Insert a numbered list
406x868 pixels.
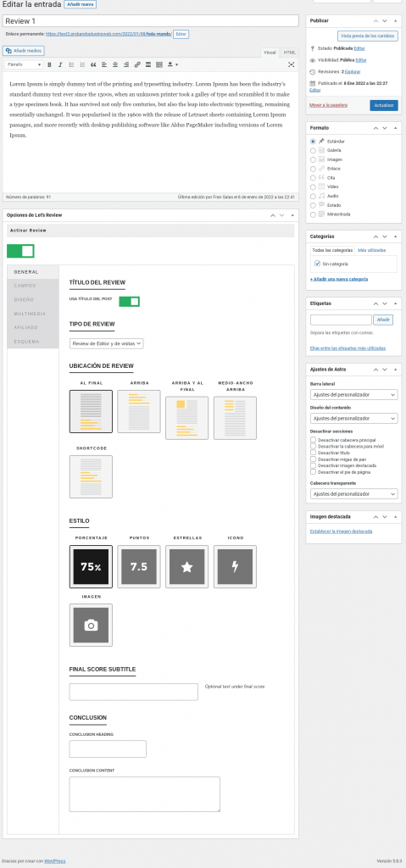[82, 64]
